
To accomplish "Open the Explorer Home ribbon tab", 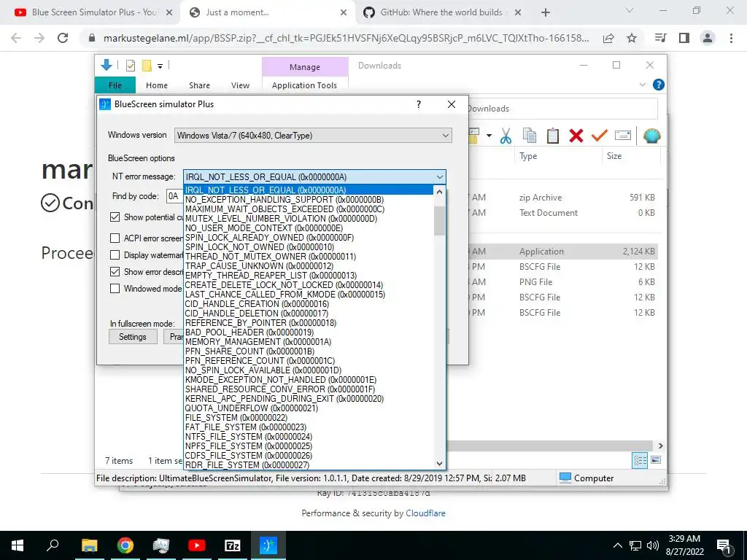I will pos(157,85).
